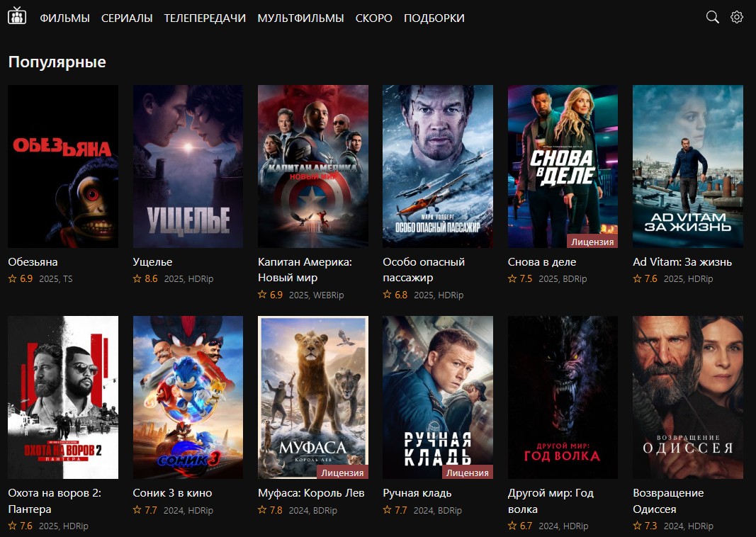The height and width of the screenshot is (537, 756).
Task: Select Мультфильмы in the top navigation
Action: (x=300, y=18)
